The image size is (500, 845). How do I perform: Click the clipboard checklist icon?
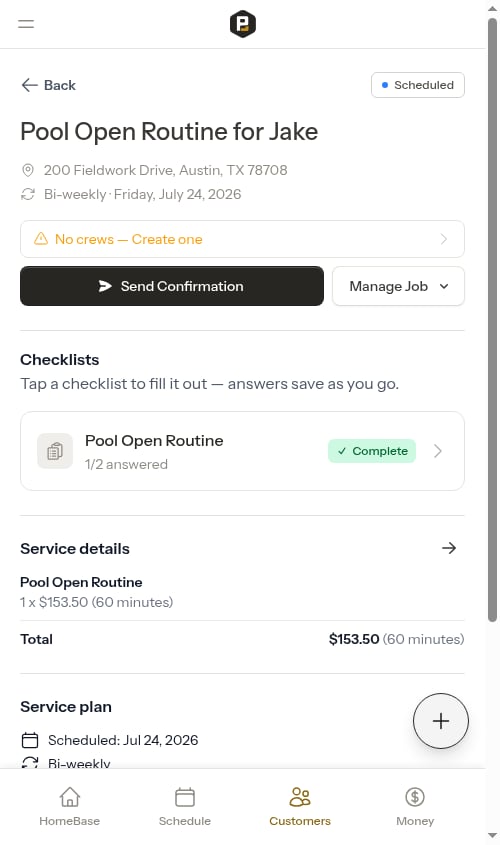55,451
